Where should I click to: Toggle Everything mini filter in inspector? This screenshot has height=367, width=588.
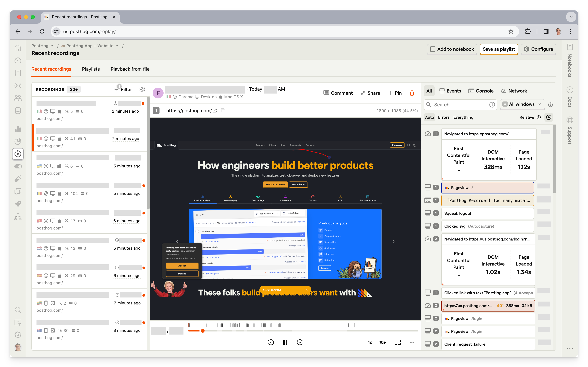point(463,118)
